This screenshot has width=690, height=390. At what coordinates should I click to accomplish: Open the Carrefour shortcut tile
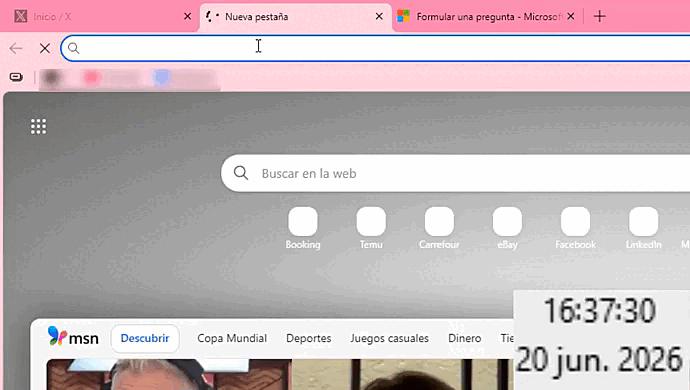[x=439, y=228]
